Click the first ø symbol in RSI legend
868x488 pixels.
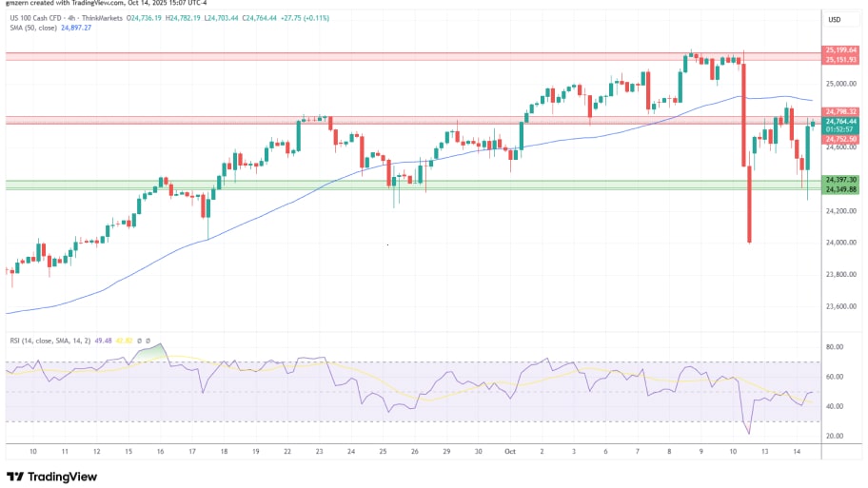[x=138, y=342]
